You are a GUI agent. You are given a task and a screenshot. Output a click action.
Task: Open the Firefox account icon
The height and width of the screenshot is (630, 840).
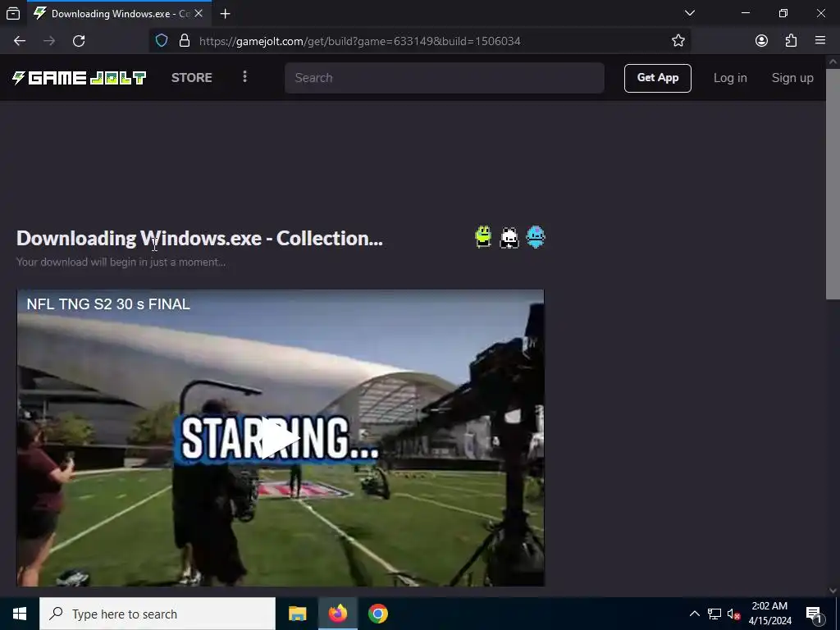[x=761, y=41]
